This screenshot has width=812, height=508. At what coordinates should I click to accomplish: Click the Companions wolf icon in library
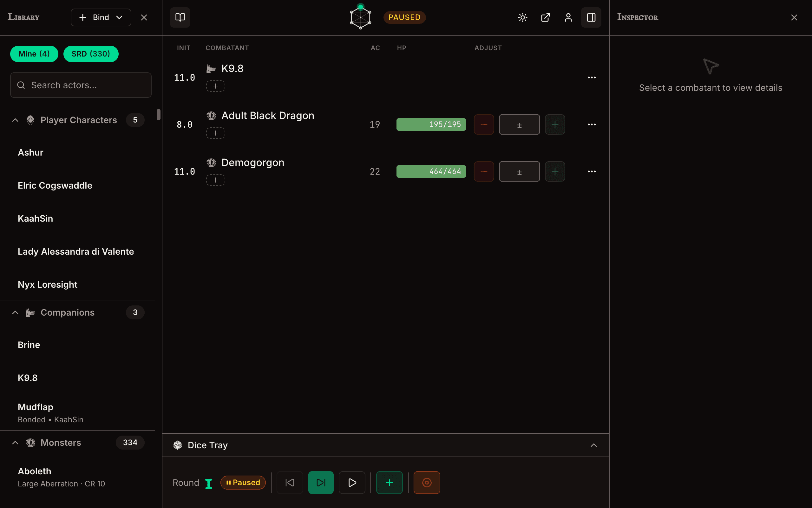click(x=30, y=312)
